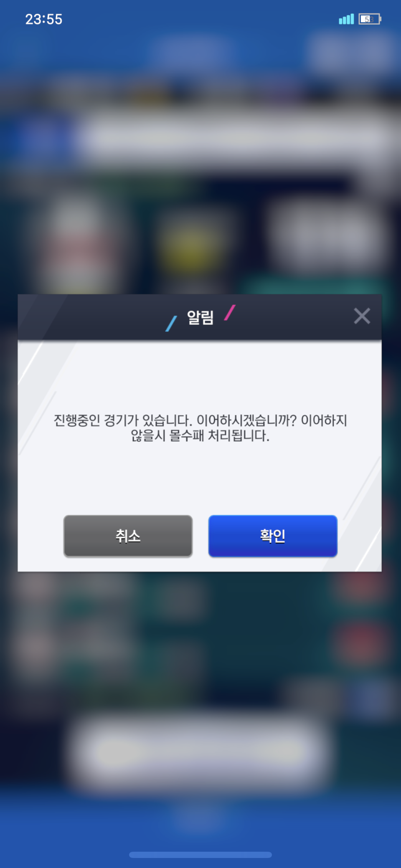Screen dimensions: 401x868
Task: Tap the cellular signal bars icon
Action: click(x=346, y=19)
